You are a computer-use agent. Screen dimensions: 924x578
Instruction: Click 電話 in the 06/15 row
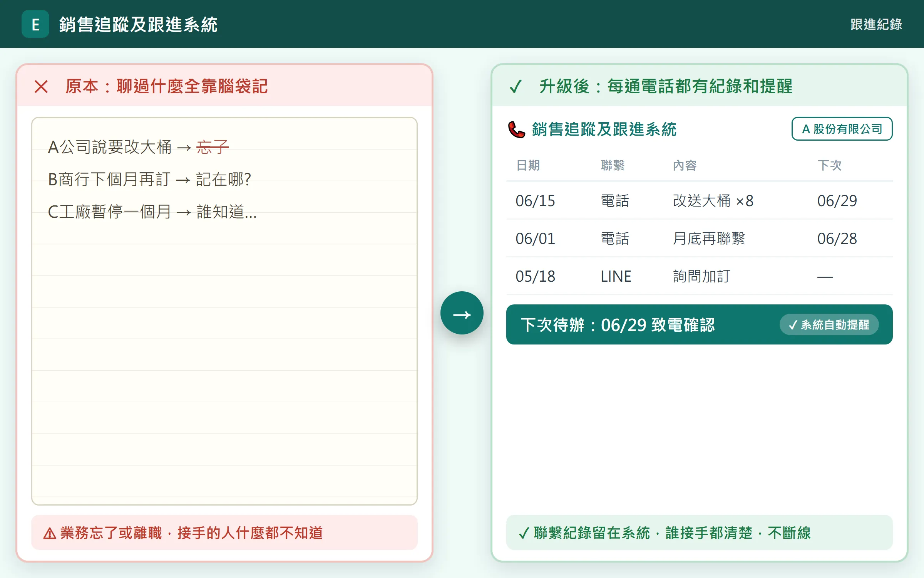(615, 201)
